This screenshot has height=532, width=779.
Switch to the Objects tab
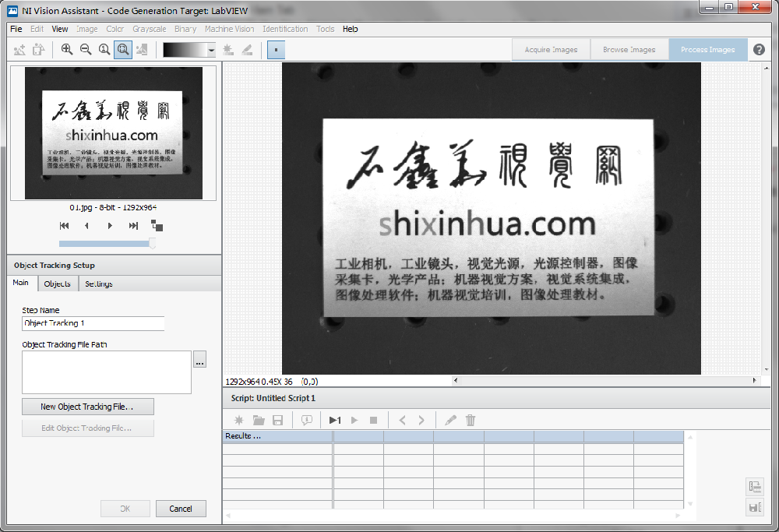(58, 284)
